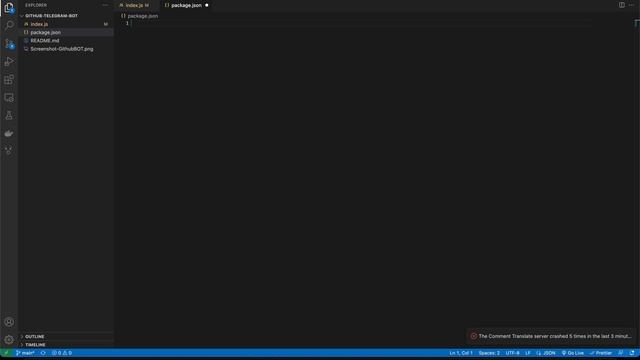640x360 pixels.
Task: Open README.md in the file explorer
Action: pos(44,40)
